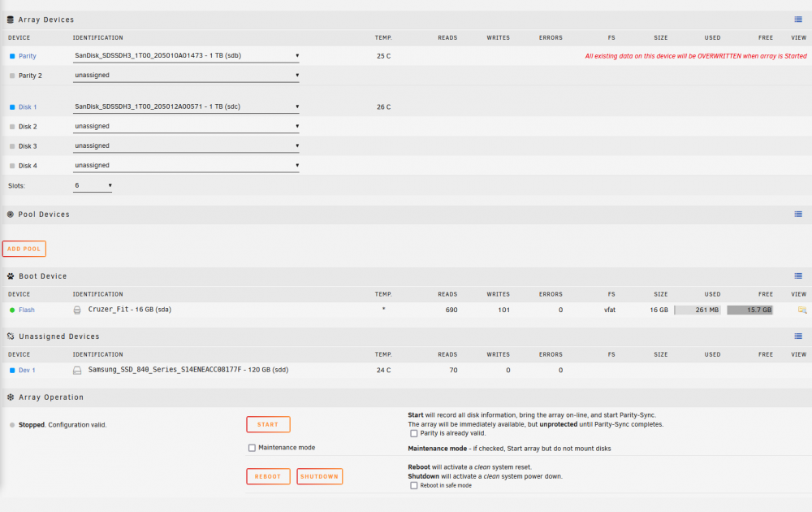Toggle Array Devices list view icon
This screenshot has width=812, height=512.
tap(798, 20)
